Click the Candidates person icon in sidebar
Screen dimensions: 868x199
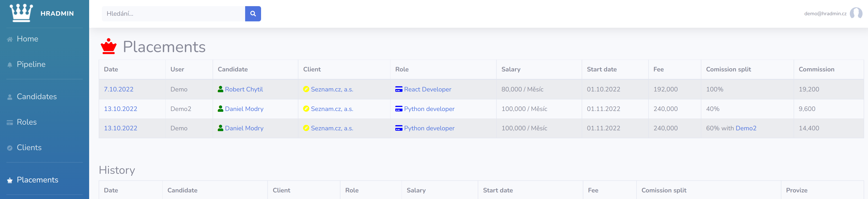pos(10,97)
